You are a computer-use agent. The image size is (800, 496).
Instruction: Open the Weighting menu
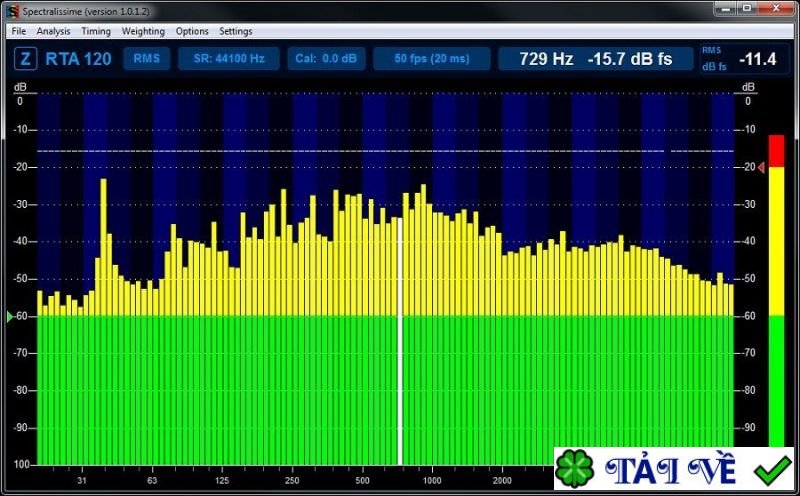[143, 31]
